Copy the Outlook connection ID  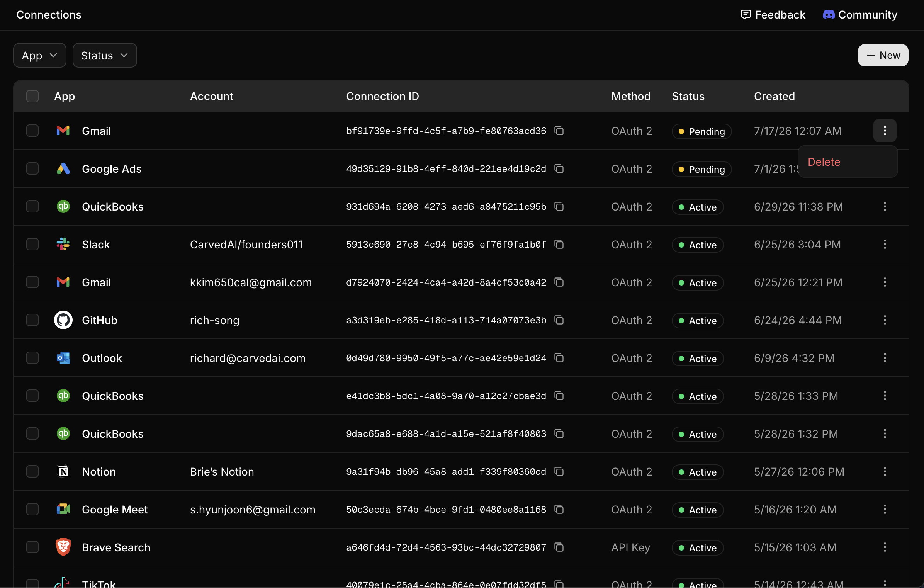click(559, 358)
